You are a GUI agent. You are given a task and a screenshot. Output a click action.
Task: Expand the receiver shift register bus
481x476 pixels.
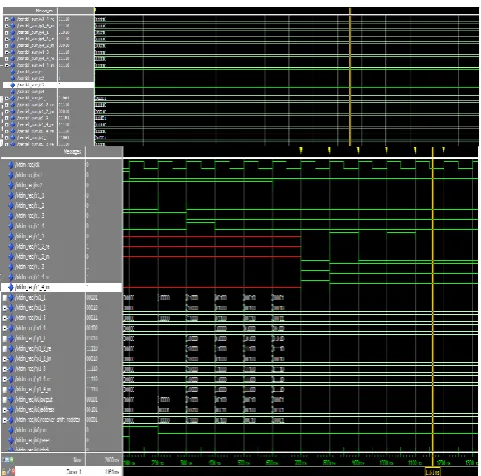coord(5,420)
